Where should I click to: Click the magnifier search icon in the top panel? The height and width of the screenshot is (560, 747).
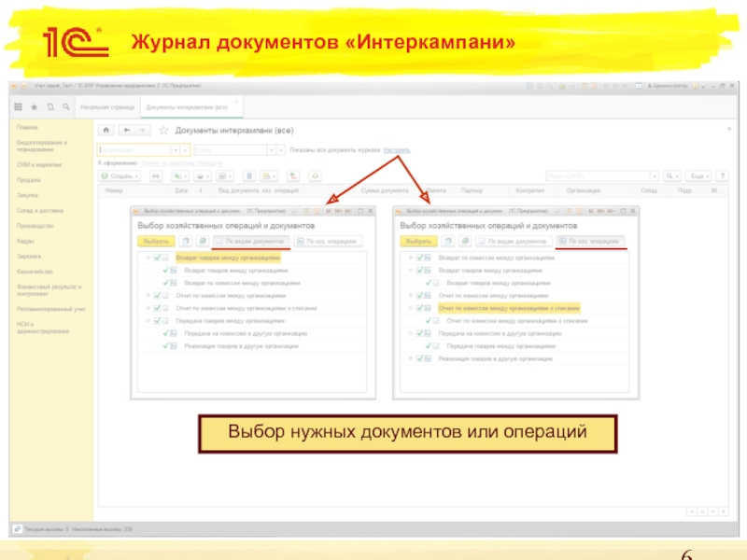click(x=66, y=107)
